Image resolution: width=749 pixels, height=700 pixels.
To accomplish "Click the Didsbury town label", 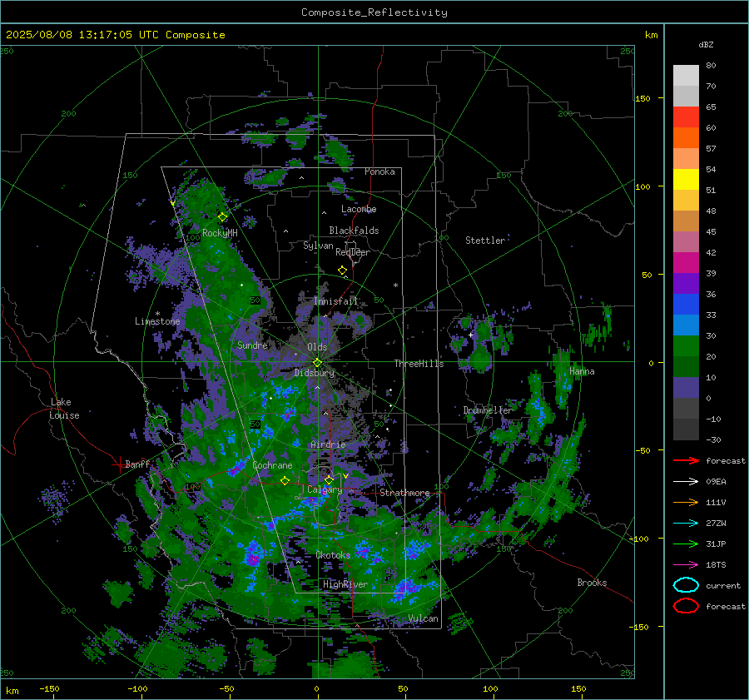I will coord(315,373).
